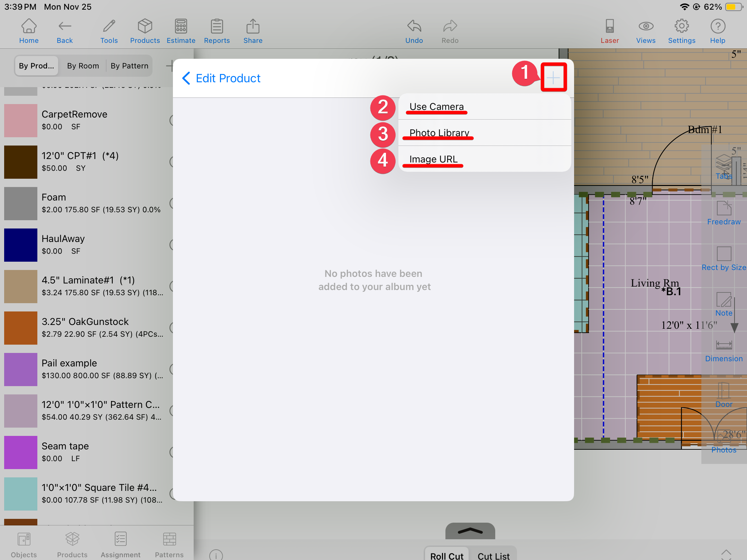Open the Patterns bottom tab
The image size is (747, 560).
point(169,544)
